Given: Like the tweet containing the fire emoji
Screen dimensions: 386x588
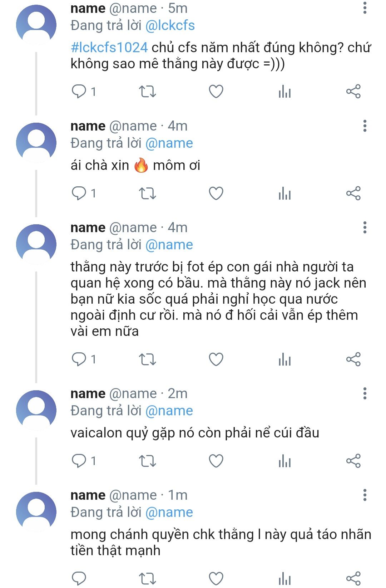Looking at the screenshot, I should [x=216, y=193].
